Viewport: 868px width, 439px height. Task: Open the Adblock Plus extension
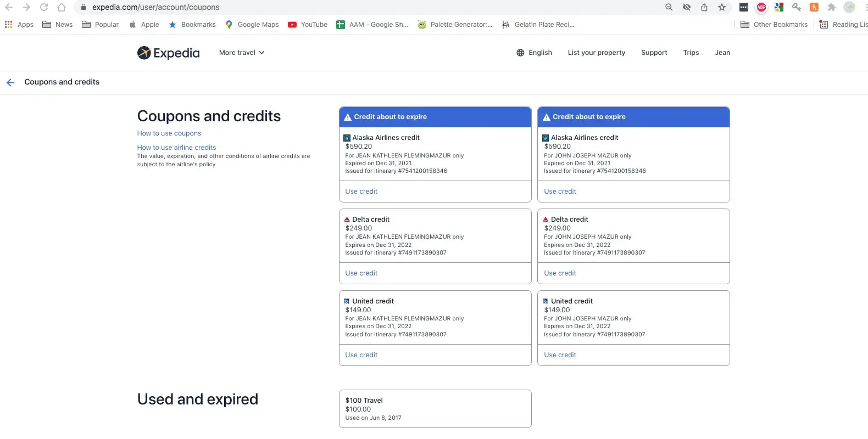click(761, 7)
